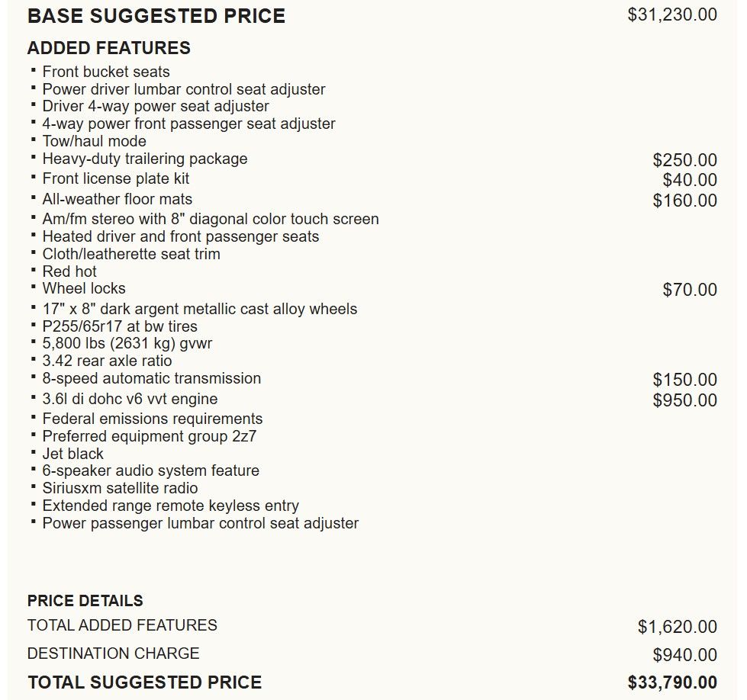Select 8-speed automatic transmission line
Viewport: 747px width, 700px height.
tap(151, 378)
